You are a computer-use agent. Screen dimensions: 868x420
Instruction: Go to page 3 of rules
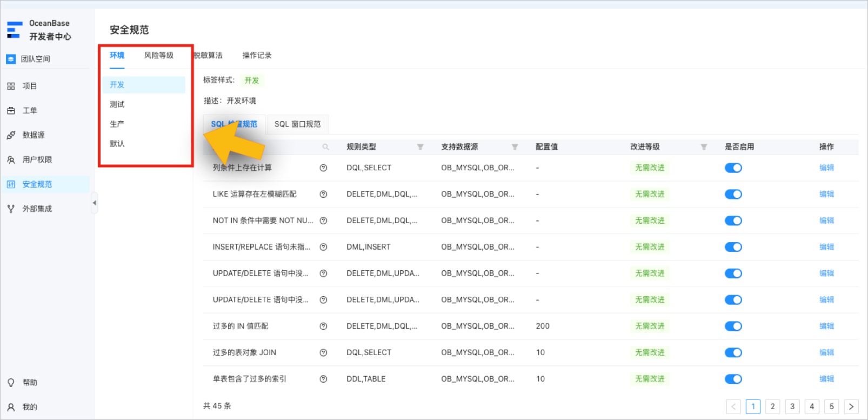coord(792,406)
